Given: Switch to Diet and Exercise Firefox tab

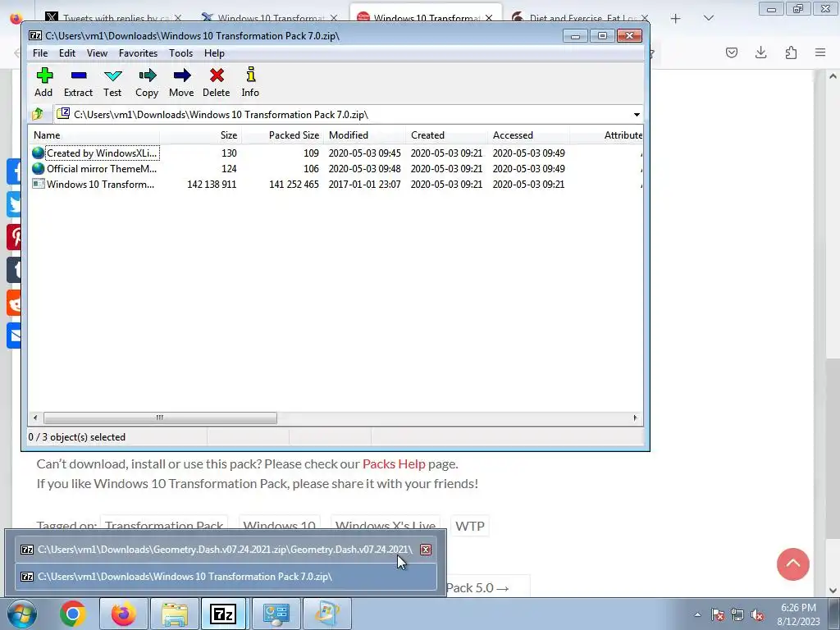Looking at the screenshot, I should click(581, 18).
